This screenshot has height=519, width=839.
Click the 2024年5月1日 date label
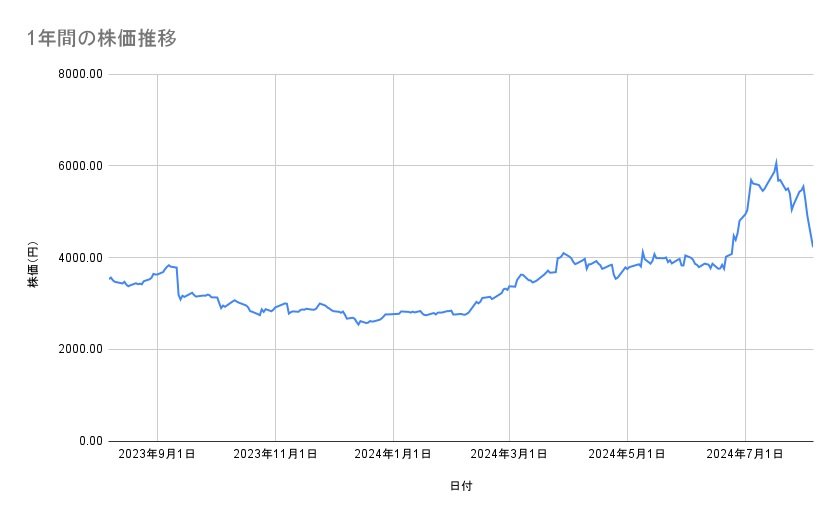(627, 454)
